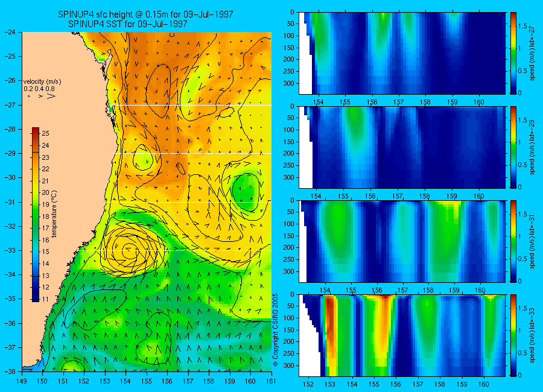Click the 'speed (m/s) lat=-29' label

(x=533, y=148)
